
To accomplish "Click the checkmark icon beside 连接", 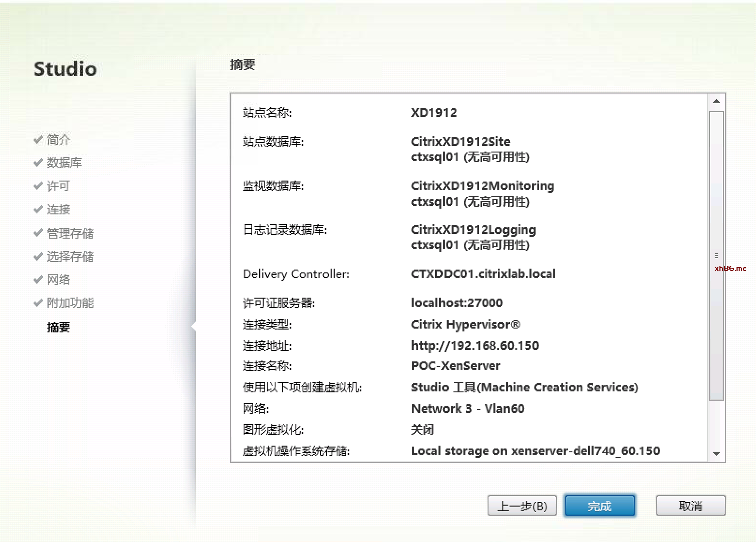I will point(38,209).
